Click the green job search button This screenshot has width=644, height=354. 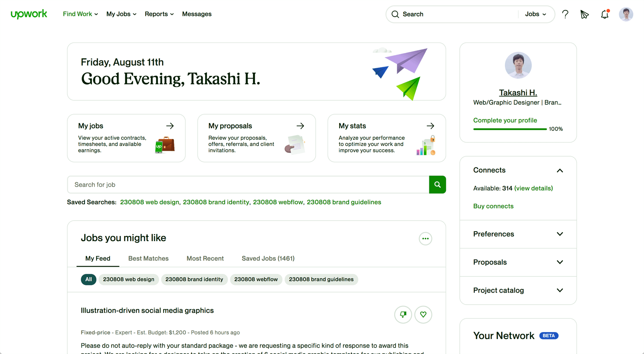[437, 185]
